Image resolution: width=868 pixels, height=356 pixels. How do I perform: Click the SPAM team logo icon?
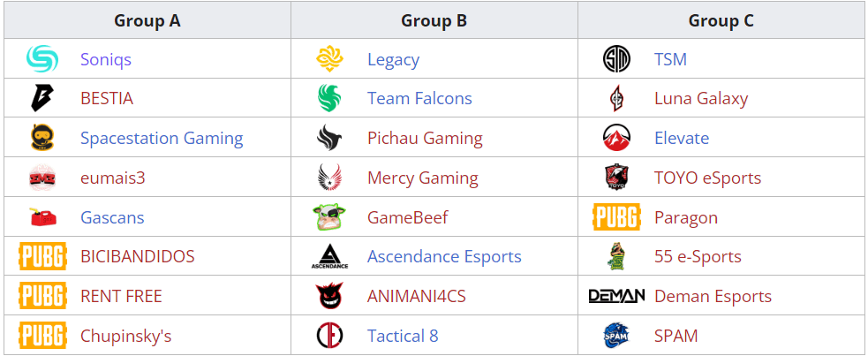616,336
